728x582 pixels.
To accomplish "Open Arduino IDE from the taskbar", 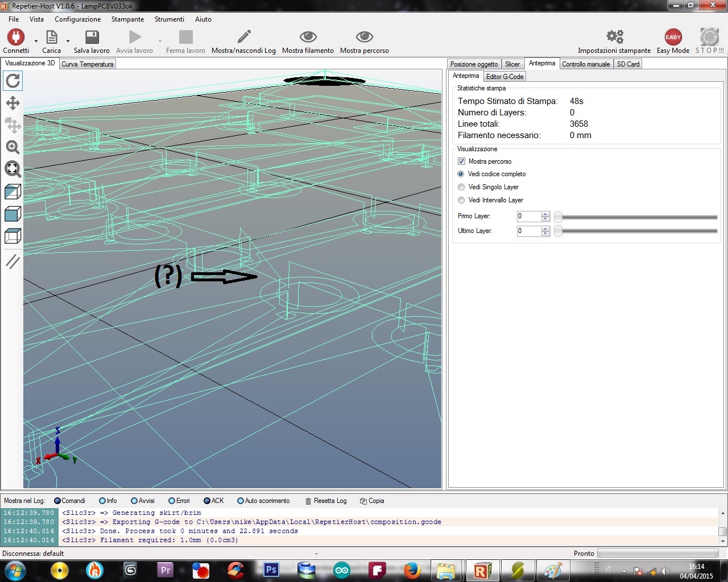I will 342,570.
